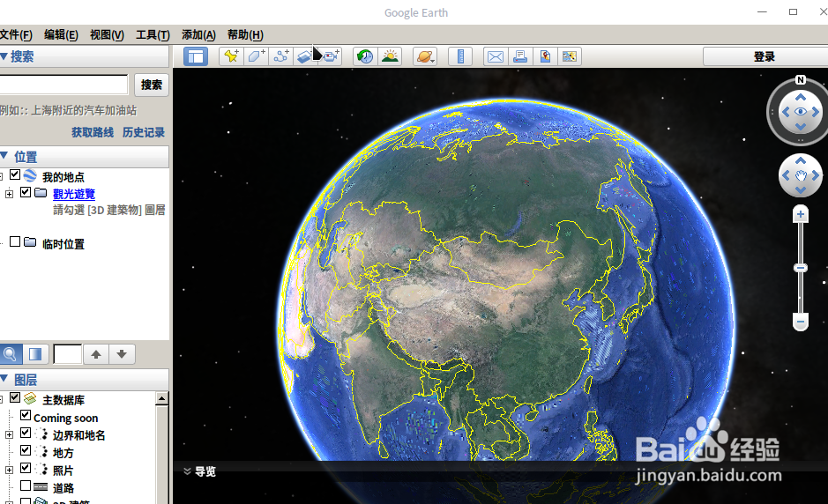This screenshot has width=828, height=504.
Task: Click inside the search text field
Action: pos(63,85)
